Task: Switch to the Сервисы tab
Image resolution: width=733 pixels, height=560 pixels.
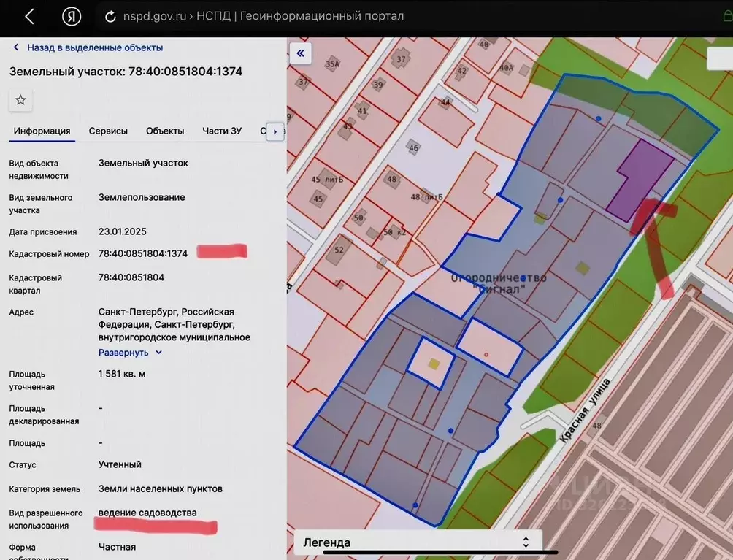Action: coord(108,131)
